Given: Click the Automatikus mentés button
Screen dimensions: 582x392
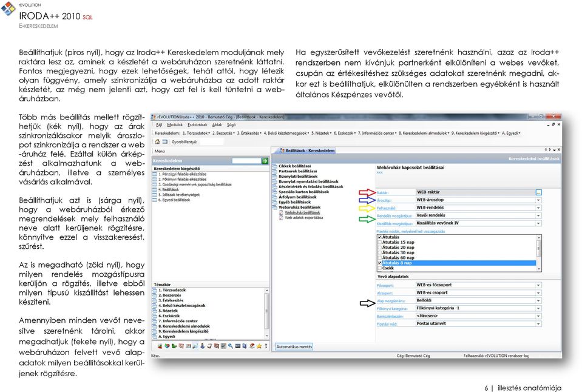Looking at the screenshot, I should [294, 346].
